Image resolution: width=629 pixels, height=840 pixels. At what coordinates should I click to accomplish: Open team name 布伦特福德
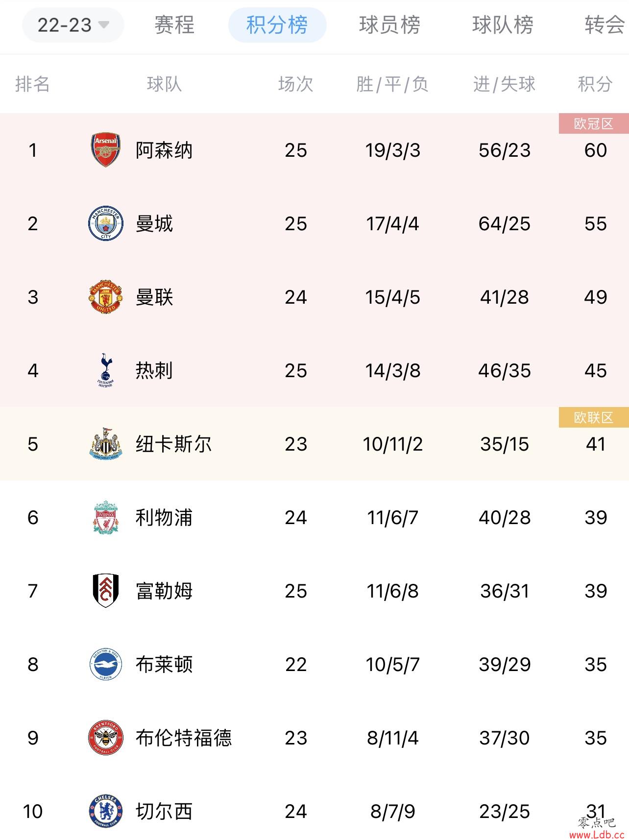point(184,738)
